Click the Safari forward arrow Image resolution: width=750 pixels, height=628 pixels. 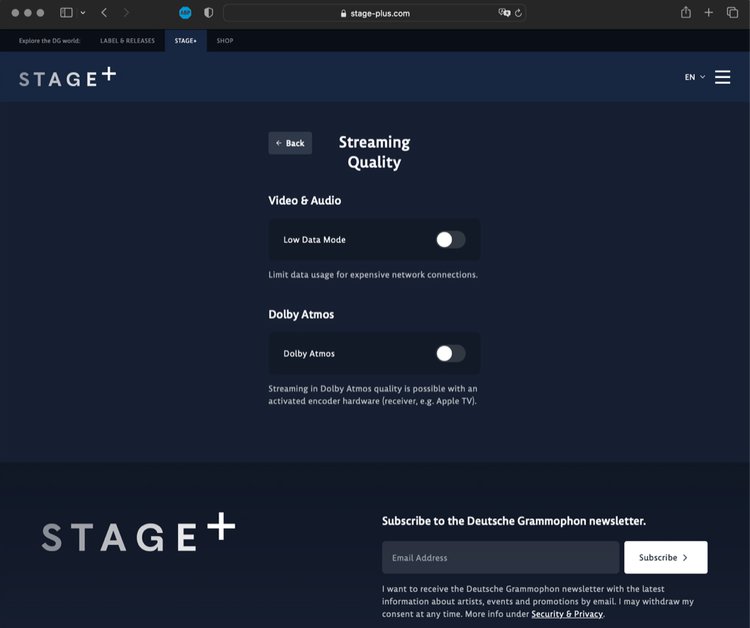(126, 13)
